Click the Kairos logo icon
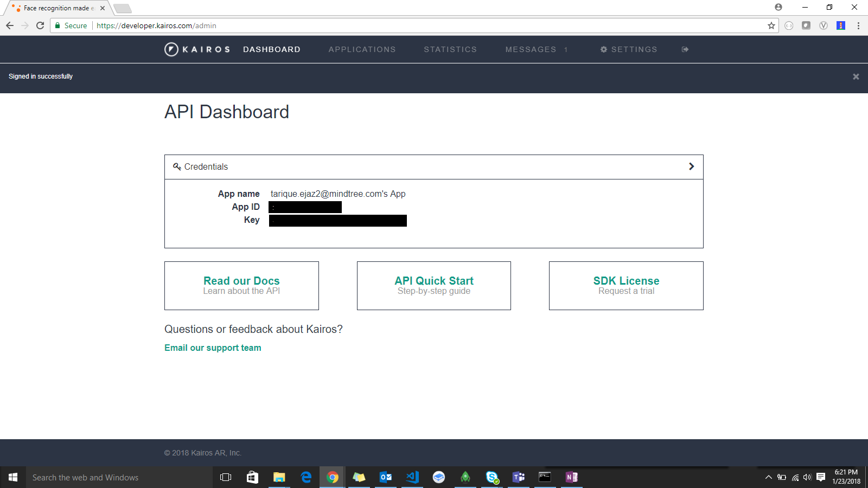This screenshot has width=868, height=488. [x=171, y=49]
